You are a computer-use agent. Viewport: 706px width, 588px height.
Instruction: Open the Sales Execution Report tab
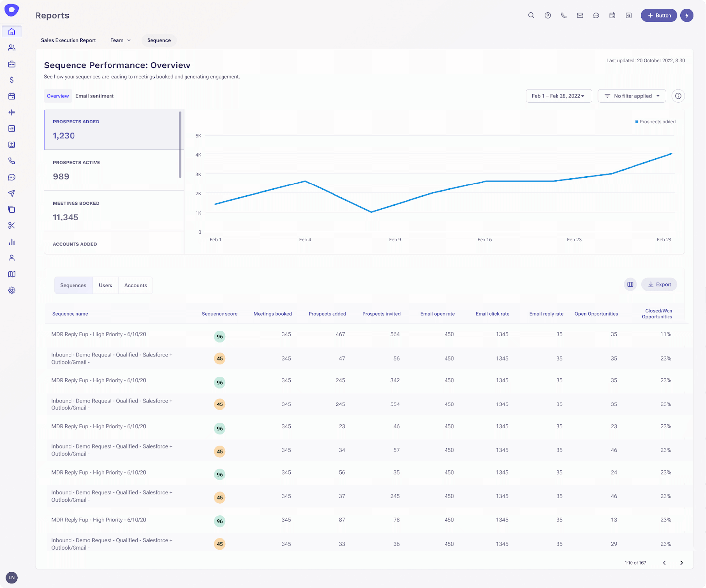point(68,40)
